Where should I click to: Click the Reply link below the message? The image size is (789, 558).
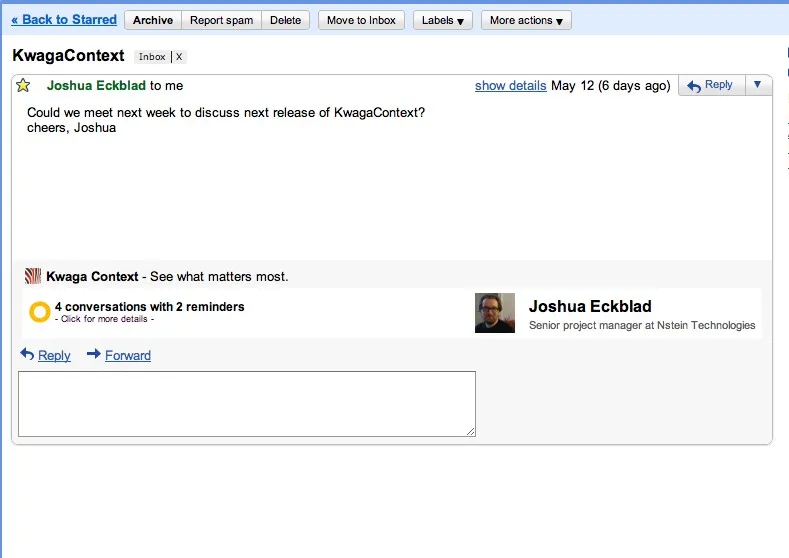[x=54, y=355]
